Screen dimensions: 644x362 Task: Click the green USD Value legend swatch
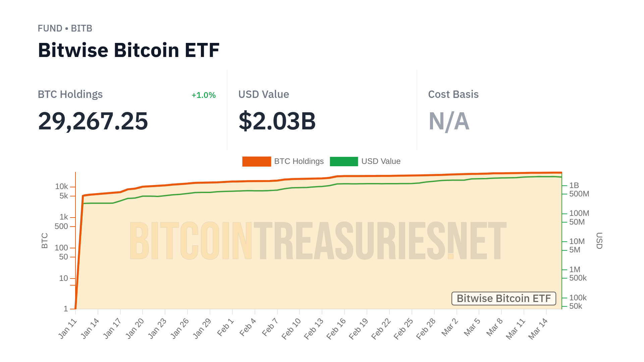(x=344, y=162)
